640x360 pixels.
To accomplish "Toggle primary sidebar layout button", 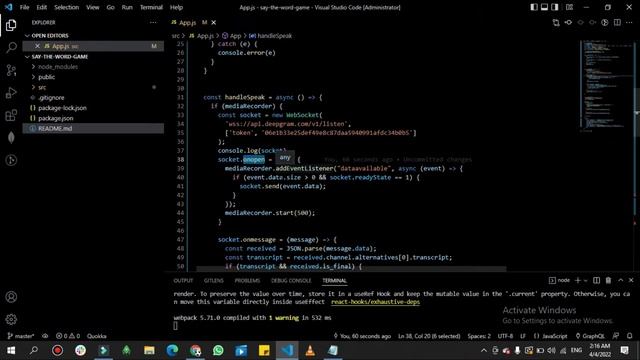I will [534, 7].
